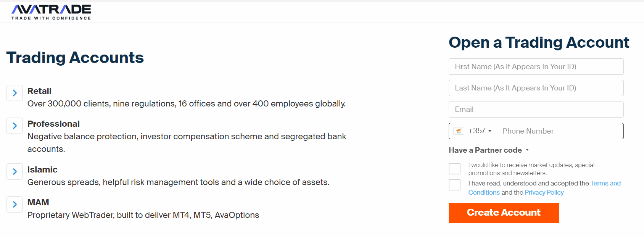
Task: Click the Cyprus flag in the phone field
Action: [x=459, y=131]
